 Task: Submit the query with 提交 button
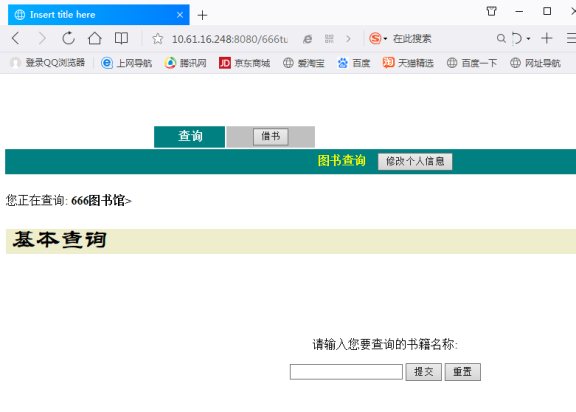pos(424,372)
